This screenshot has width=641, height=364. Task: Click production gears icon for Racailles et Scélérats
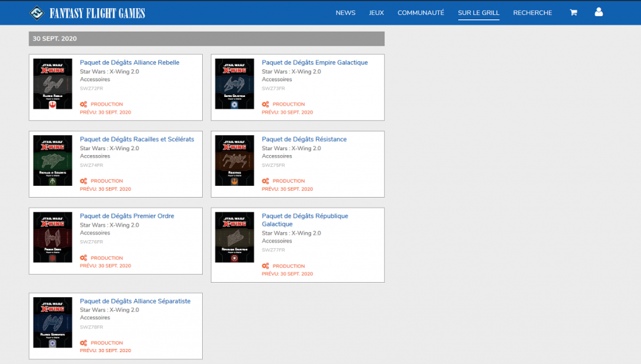[x=83, y=181]
